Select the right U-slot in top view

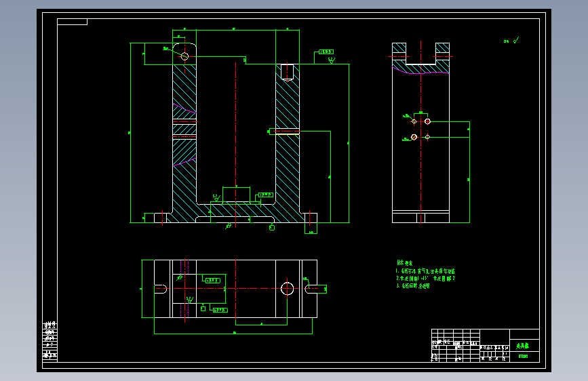[x=311, y=289]
